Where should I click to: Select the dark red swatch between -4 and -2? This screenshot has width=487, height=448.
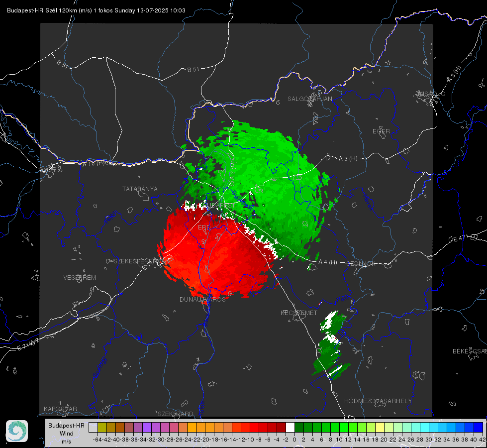click(281, 427)
